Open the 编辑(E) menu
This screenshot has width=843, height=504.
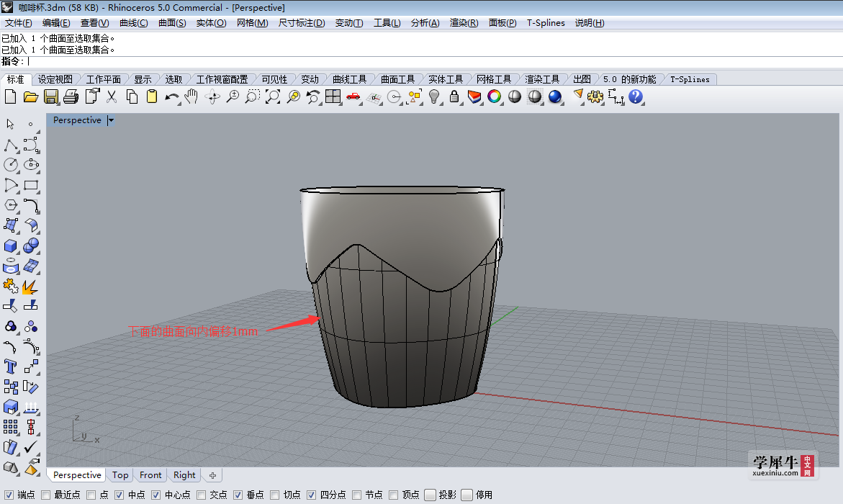coord(56,22)
